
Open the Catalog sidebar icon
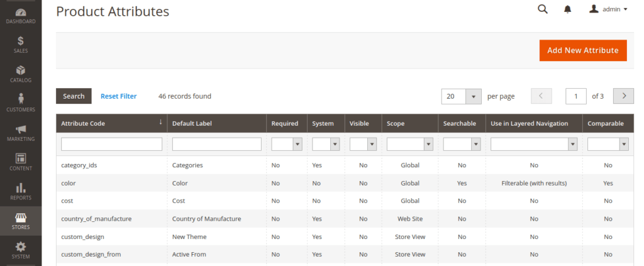(21, 74)
